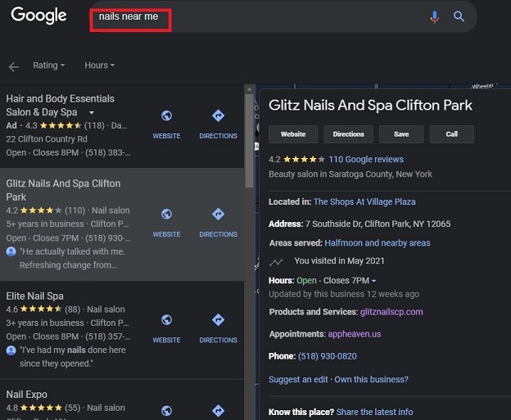Open the Rating filter dropdown
This screenshot has width=511, height=420.
[48, 65]
